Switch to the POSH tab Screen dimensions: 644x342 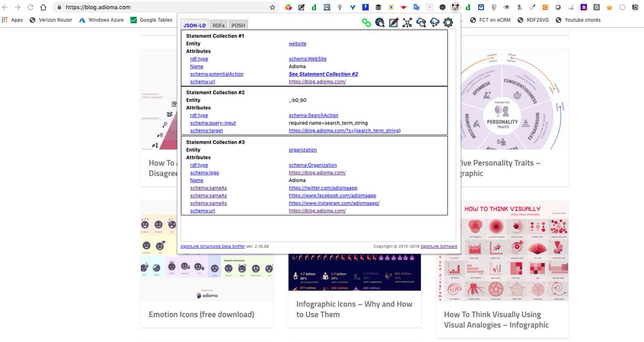click(238, 25)
